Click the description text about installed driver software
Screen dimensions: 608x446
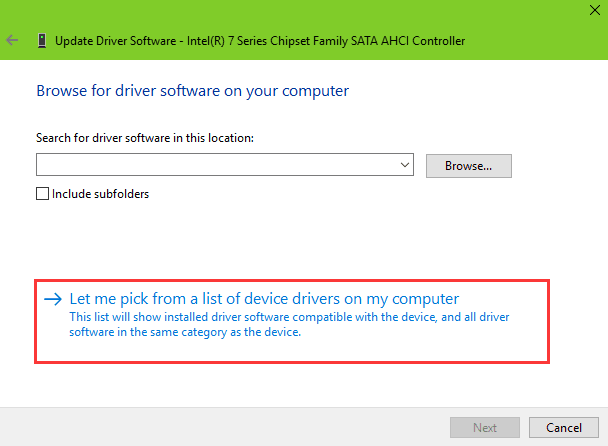289,324
